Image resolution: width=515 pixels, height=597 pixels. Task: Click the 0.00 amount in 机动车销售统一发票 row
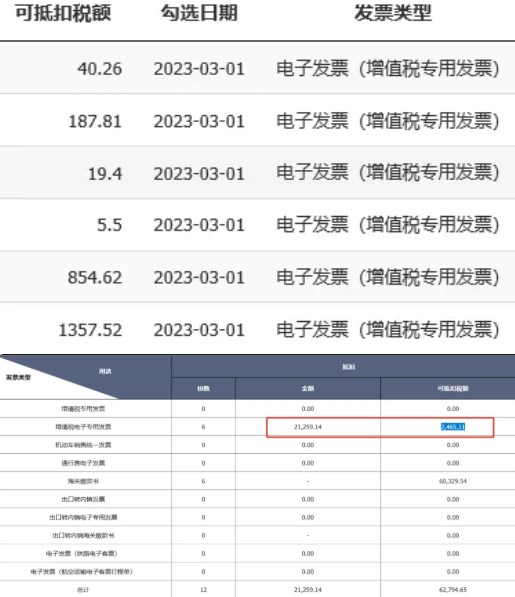tap(308, 445)
